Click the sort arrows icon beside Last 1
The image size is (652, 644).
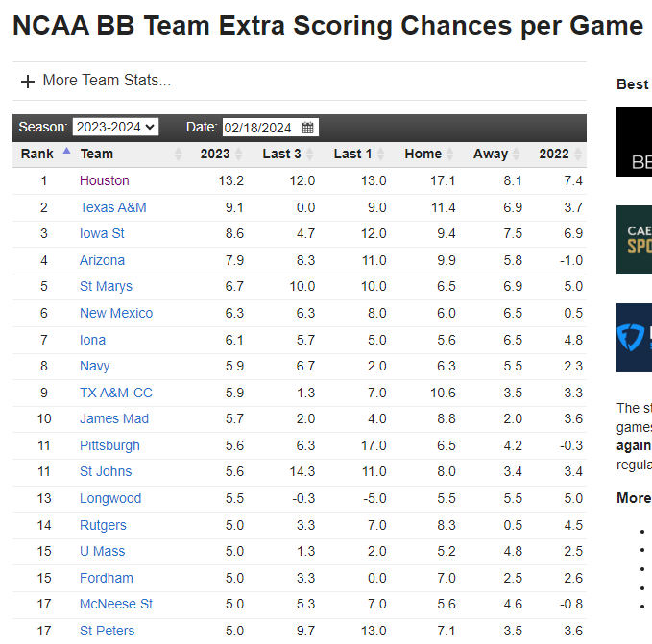382,155
